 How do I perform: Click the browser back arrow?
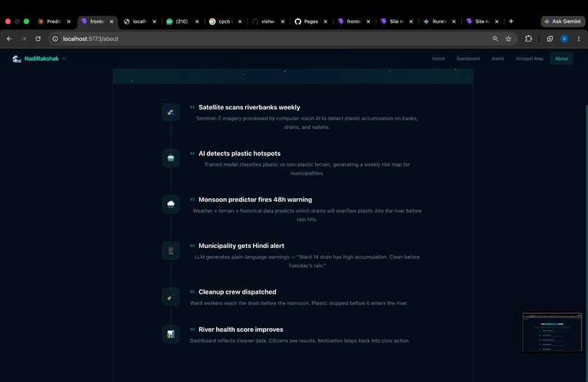(x=9, y=39)
